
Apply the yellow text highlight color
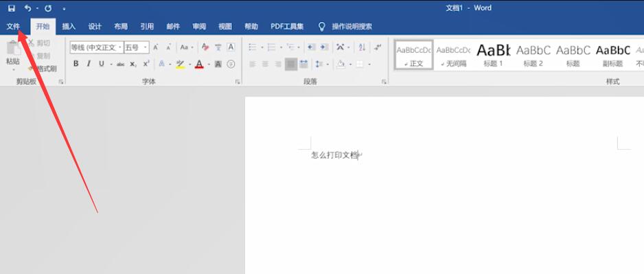pyautogui.click(x=180, y=64)
